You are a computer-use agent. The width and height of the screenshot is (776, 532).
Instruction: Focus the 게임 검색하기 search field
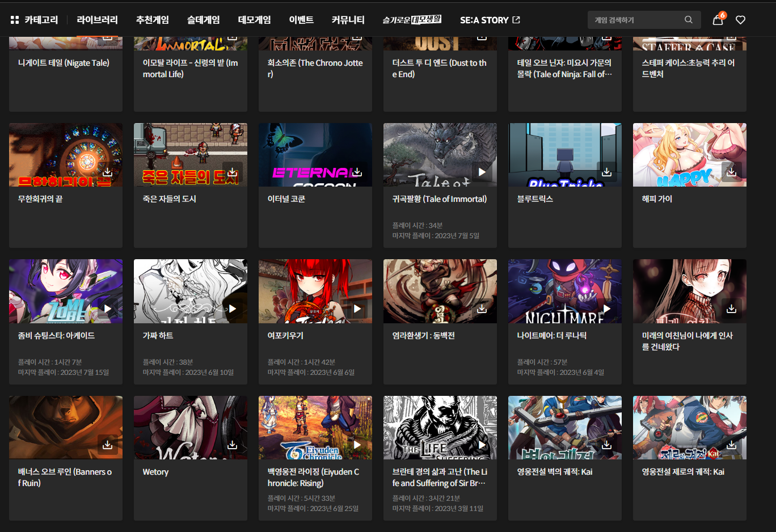[635, 20]
